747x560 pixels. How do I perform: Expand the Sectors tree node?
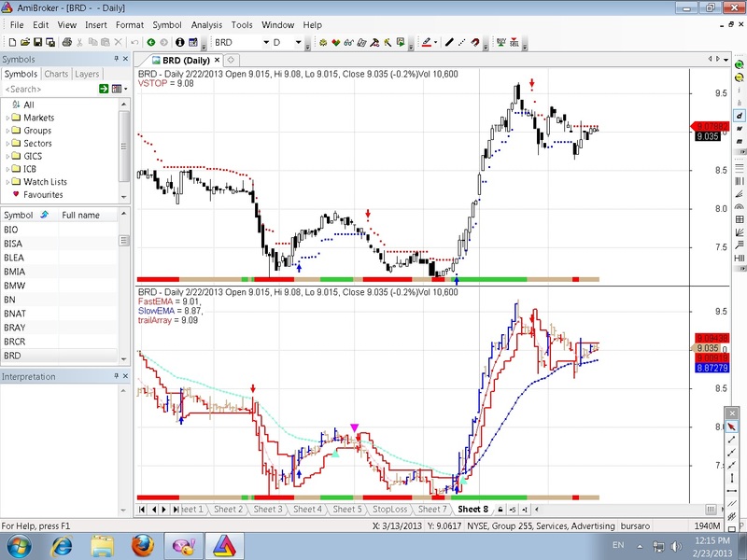click(x=7, y=144)
